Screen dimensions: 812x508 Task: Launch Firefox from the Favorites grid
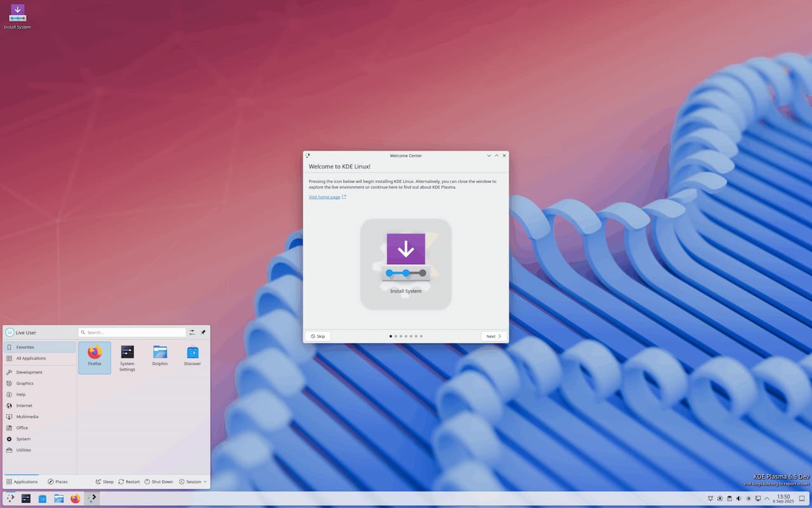point(95,357)
